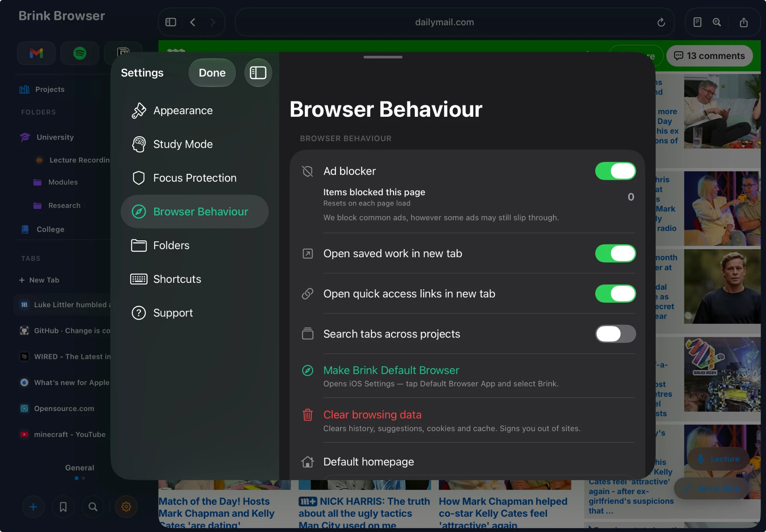Open Lecture Recordings folder
This screenshot has width=766, height=532.
73,160
